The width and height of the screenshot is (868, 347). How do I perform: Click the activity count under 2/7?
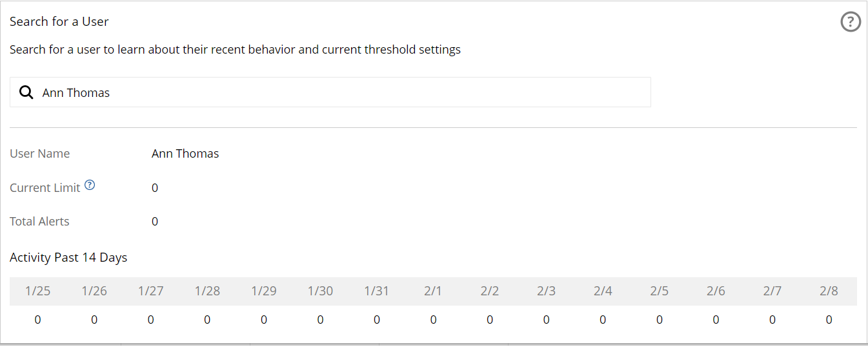point(772,320)
